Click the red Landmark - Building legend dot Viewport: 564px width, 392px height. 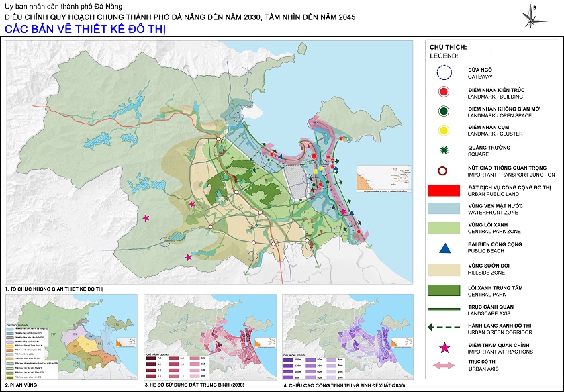[x=443, y=92]
